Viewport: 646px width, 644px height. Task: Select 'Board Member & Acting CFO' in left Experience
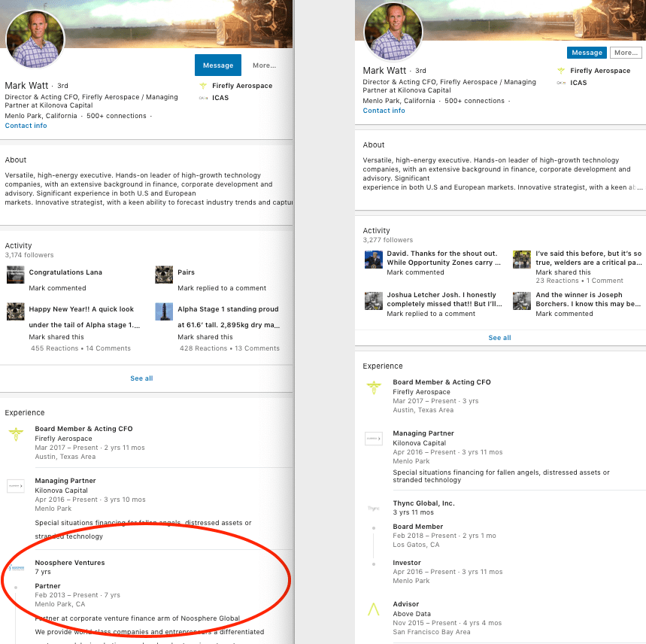point(83,429)
